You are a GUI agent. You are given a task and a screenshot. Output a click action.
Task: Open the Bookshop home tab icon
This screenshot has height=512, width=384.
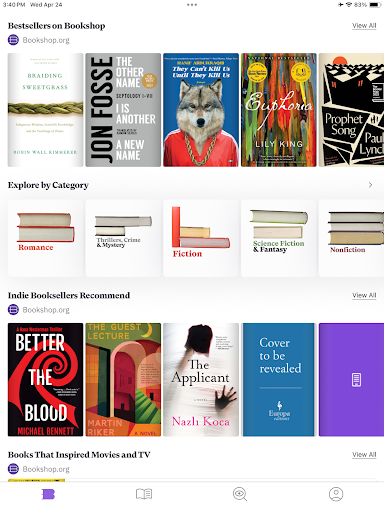point(48,494)
